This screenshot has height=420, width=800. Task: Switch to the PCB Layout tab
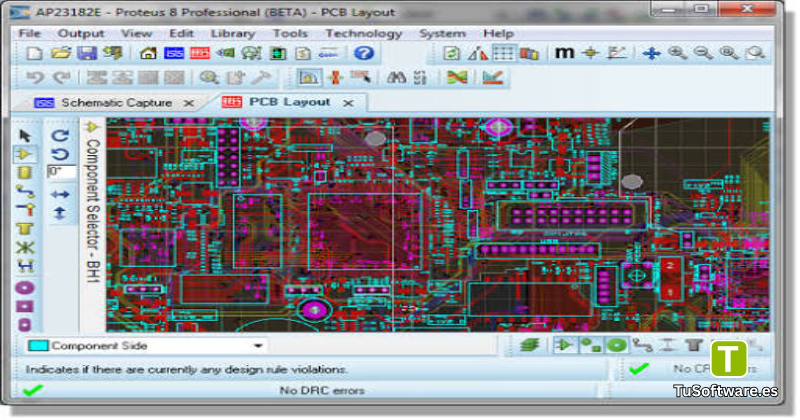[x=289, y=102]
